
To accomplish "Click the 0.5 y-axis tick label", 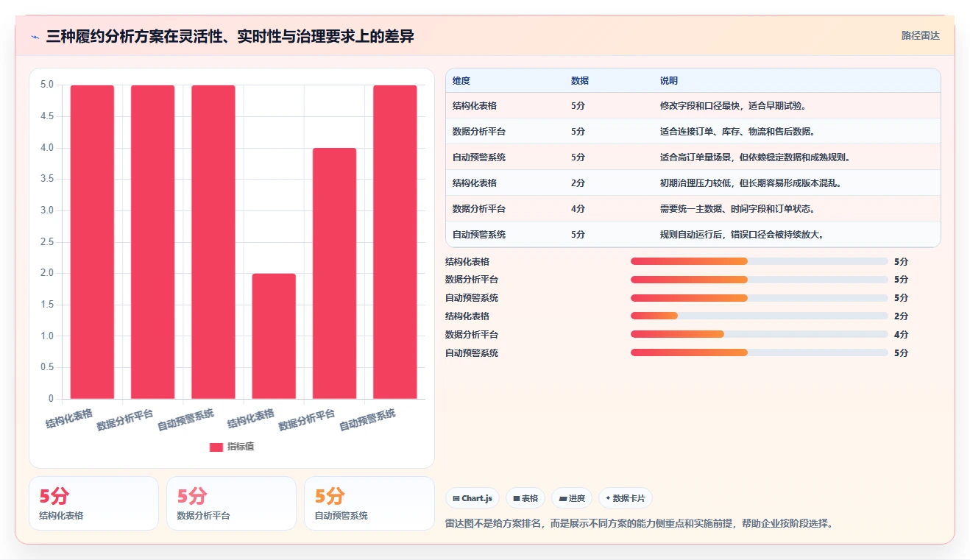I will coord(47,367).
